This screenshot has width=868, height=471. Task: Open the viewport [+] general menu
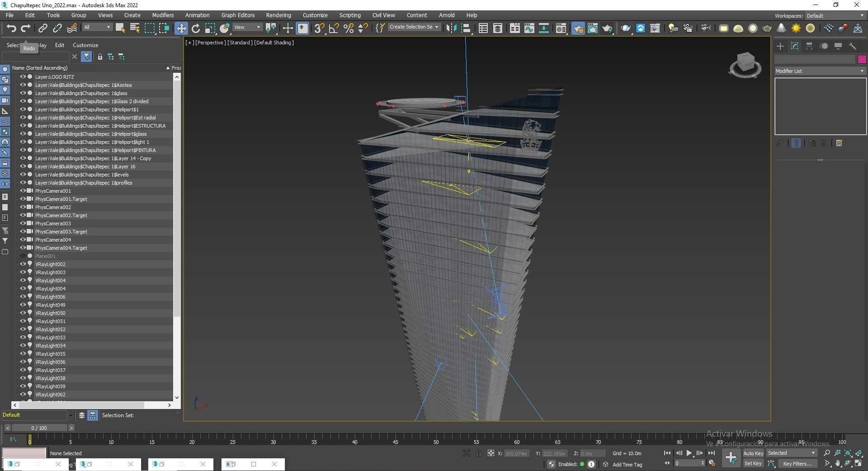tap(189, 43)
